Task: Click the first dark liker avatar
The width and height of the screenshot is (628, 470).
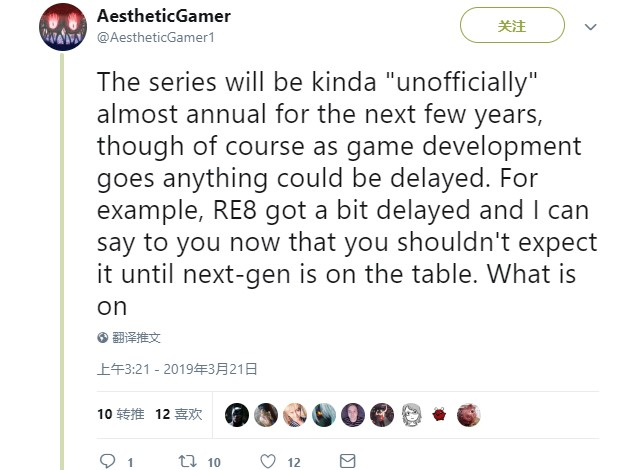Action: pyautogui.click(x=237, y=414)
